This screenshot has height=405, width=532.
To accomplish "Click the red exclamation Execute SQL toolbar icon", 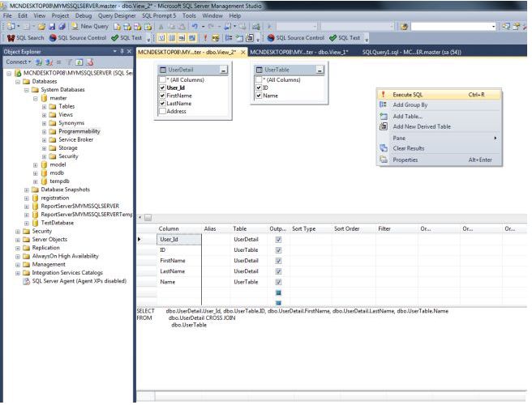I will pos(205,38).
